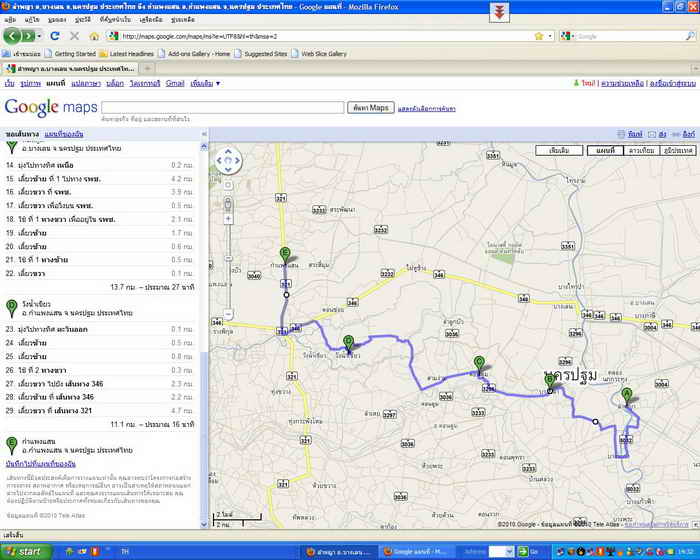This screenshot has height=560, width=700.
Task: Click green marker A on map
Action: [x=627, y=397]
